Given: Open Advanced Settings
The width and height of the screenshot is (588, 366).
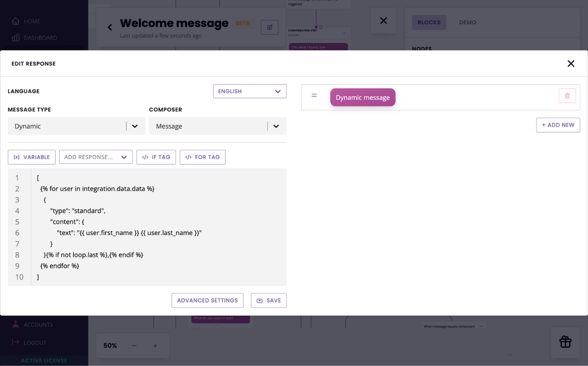Looking at the screenshot, I should [207, 301].
